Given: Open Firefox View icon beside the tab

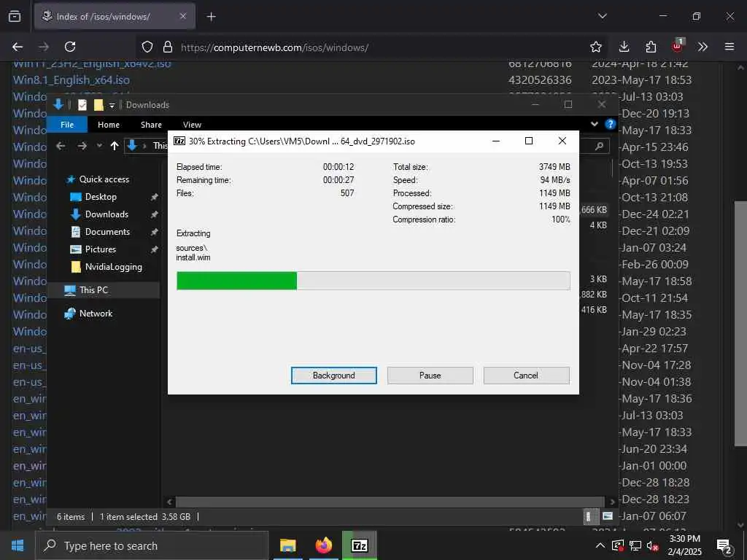Looking at the screenshot, I should pyautogui.click(x=15, y=17).
